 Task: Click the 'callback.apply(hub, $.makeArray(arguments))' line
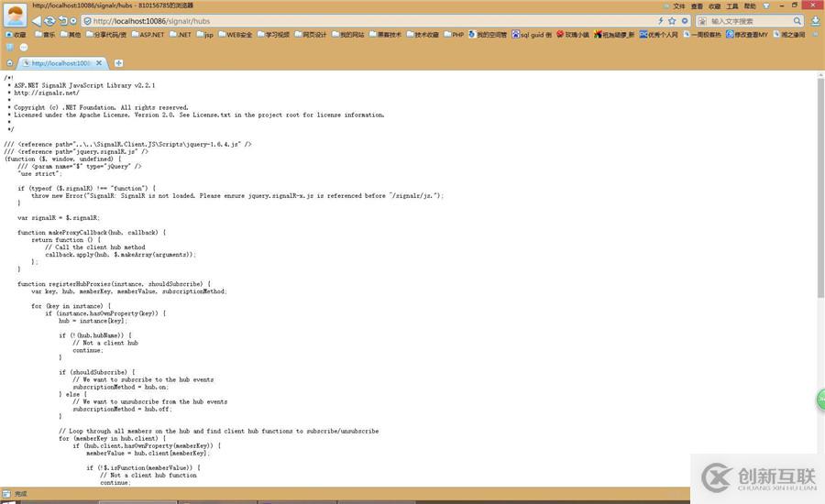[x=120, y=254]
